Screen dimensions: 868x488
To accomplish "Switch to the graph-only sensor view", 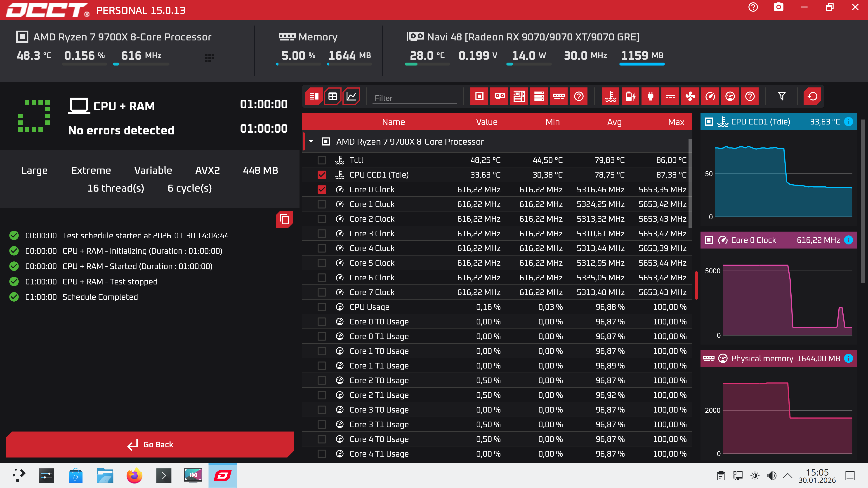I will 351,97.
